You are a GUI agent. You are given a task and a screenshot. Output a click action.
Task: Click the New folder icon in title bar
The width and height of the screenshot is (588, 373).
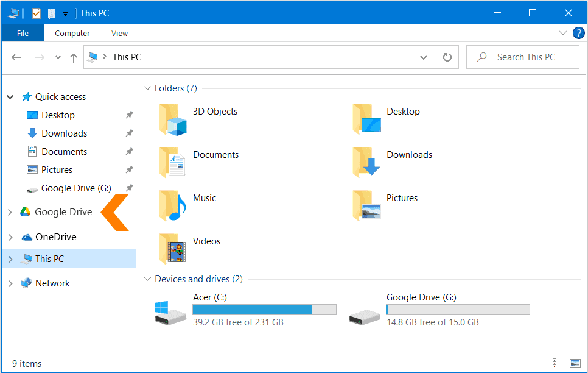51,13
